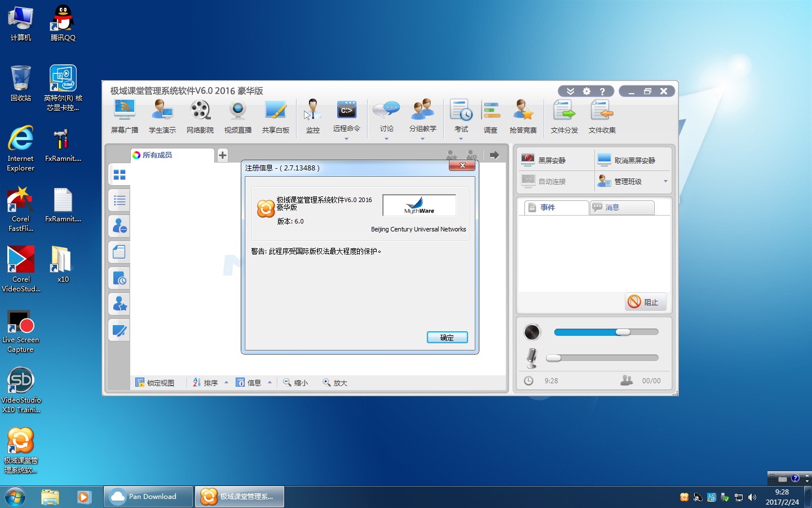Expand the 管理班级 dropdown arrow
The height and width of the screenshot is (508, 812).
point(665,182)
